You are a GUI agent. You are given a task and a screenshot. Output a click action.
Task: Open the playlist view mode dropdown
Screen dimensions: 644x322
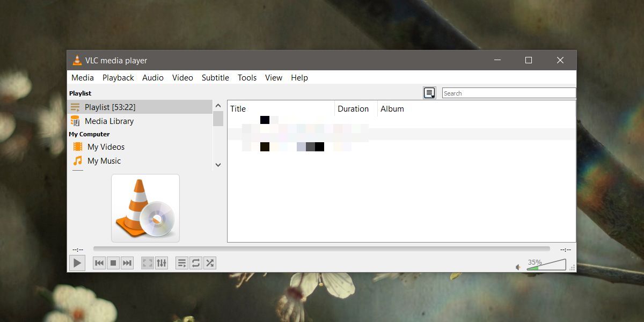point(429,93)
